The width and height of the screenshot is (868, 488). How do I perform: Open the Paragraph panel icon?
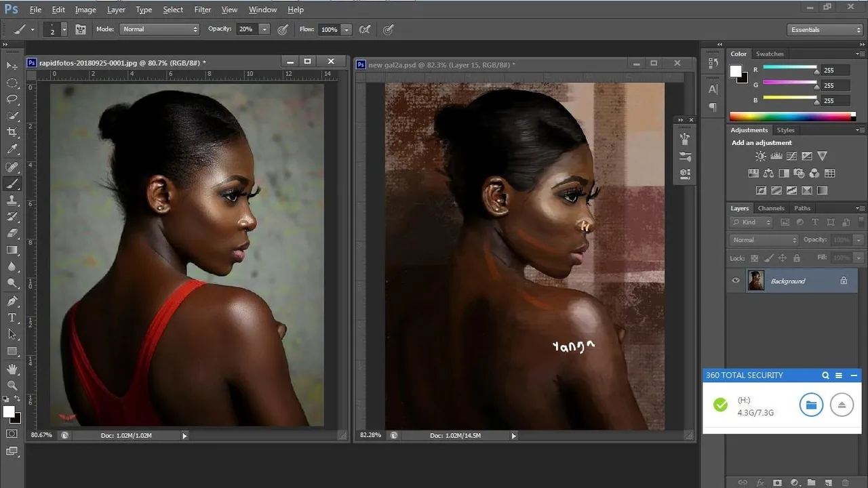713,106
